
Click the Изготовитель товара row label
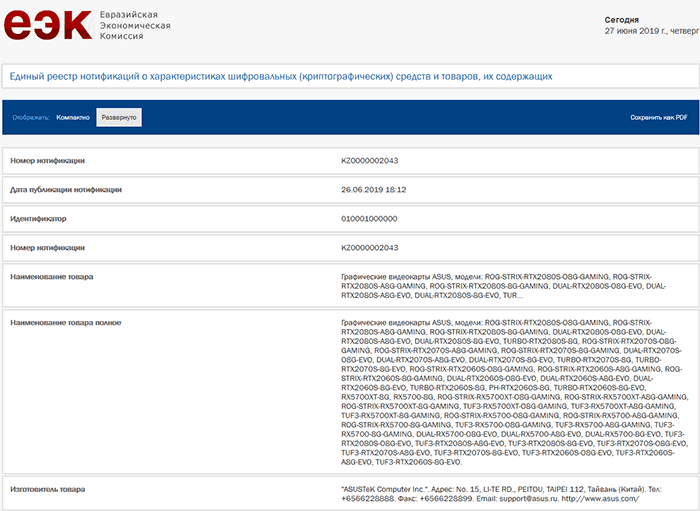point(49,488)
